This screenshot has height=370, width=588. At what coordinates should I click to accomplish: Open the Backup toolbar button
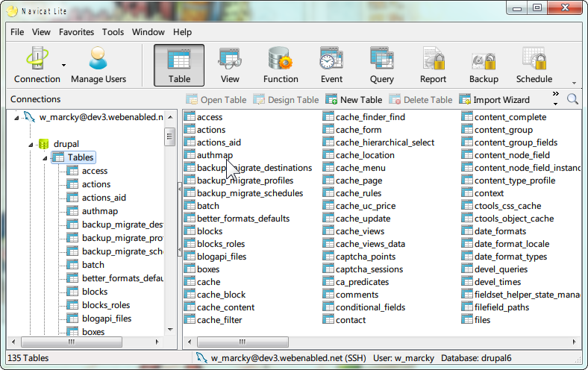[484, 65]
